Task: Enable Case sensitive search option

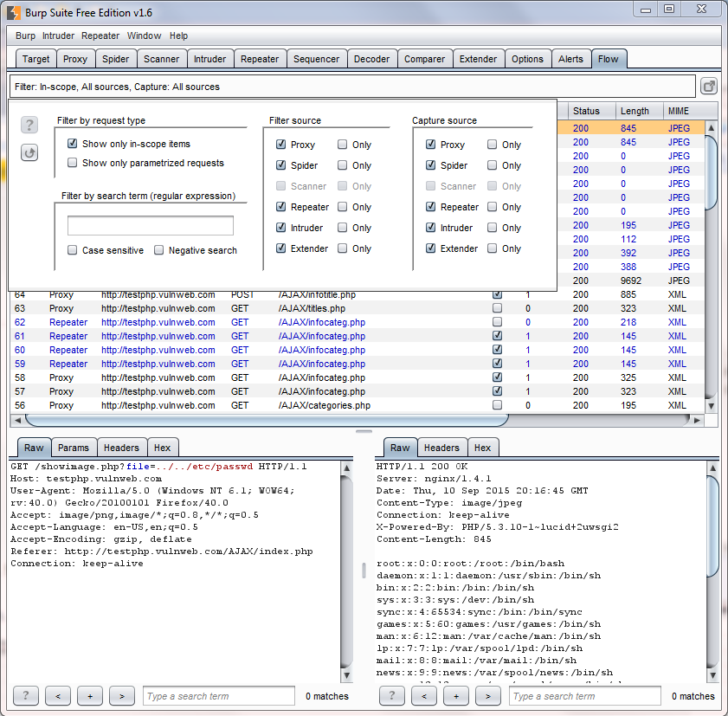Action: pyautogui.click(x=72, y=250)
